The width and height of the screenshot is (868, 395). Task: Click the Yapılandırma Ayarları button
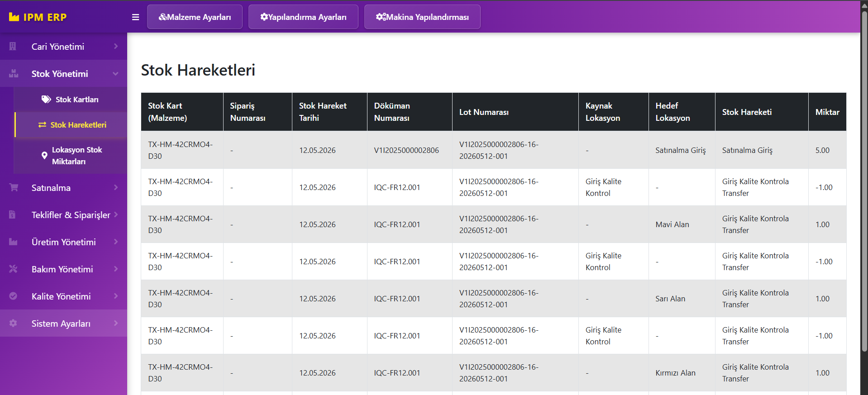303,17
